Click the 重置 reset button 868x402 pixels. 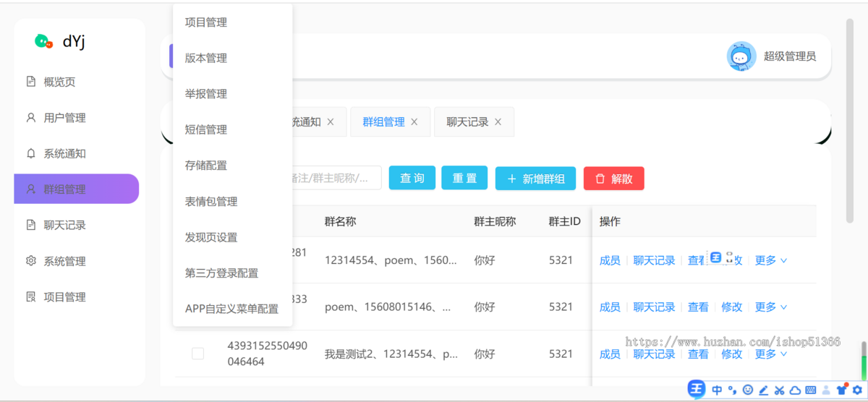pos(464,178)
